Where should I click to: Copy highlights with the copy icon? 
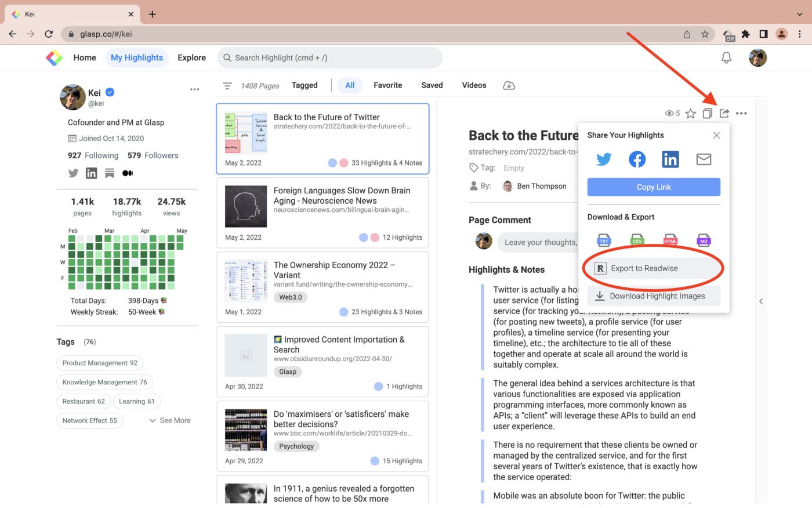coord(707,113)
